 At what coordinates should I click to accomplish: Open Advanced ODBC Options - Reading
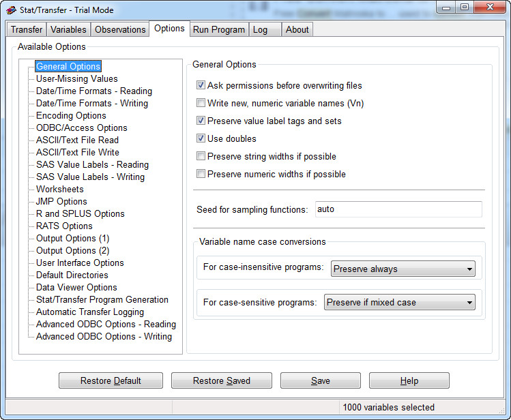click(x=106, y=325)
